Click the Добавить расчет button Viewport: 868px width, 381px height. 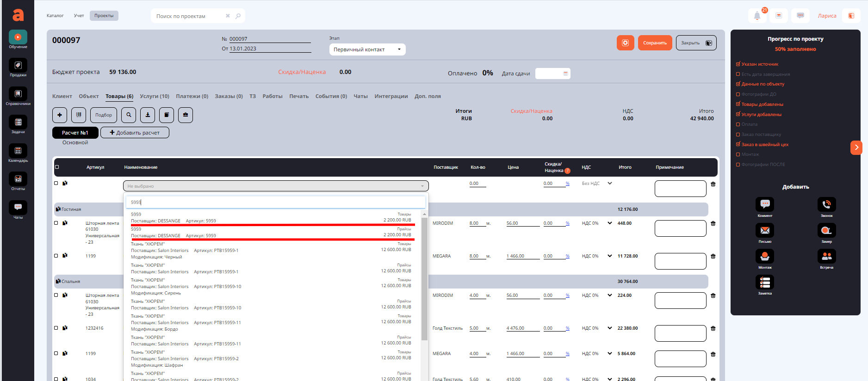point(135,133)
